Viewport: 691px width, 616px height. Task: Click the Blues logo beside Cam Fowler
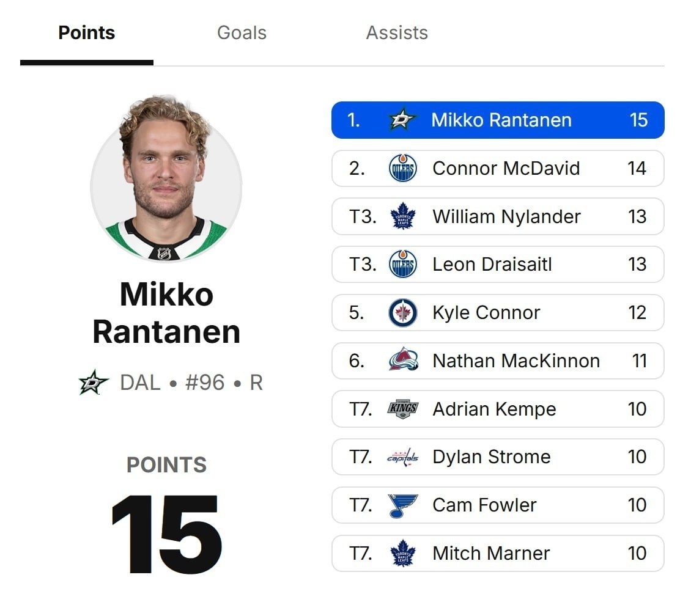pos(402,505)
